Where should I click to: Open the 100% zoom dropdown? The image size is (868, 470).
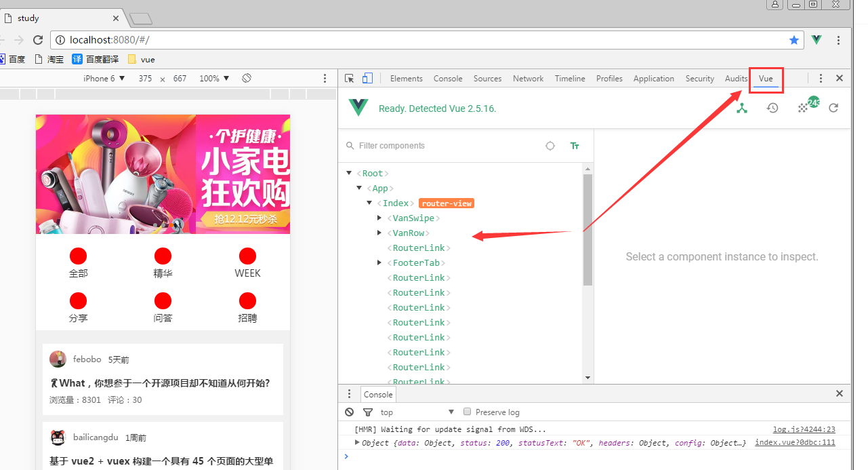pyautogui.click(x=214, y=79)
